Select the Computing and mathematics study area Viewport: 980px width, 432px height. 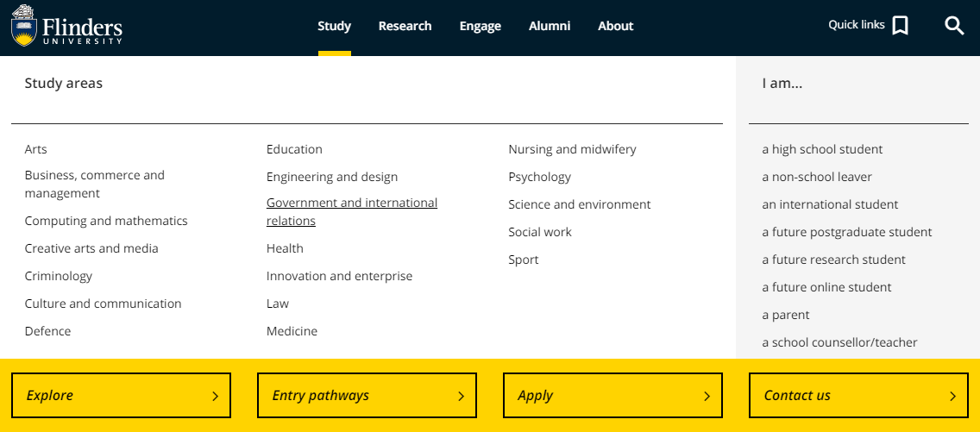[x=106, y=221]
